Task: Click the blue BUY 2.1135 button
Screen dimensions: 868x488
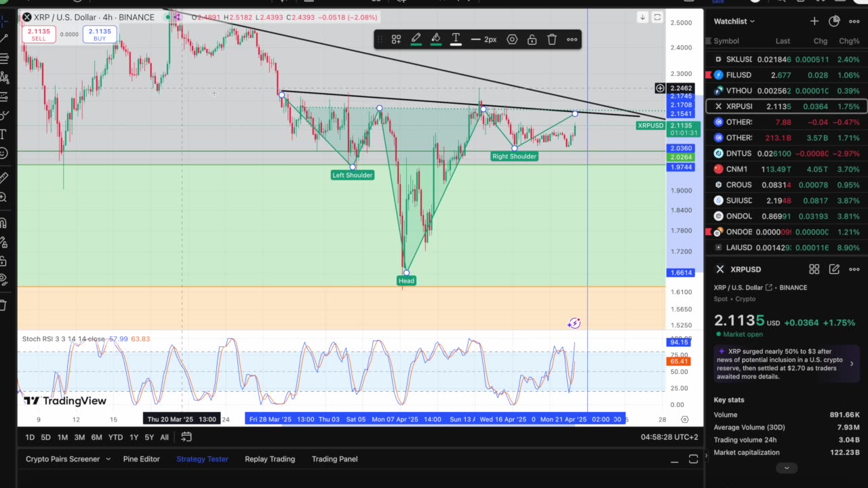Action: tap(100, 35)
